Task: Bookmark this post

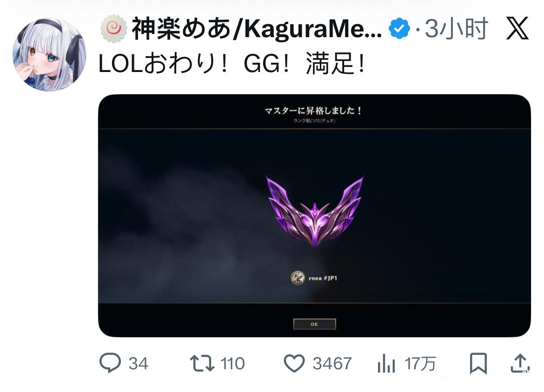Action: [x=478, y=363]
